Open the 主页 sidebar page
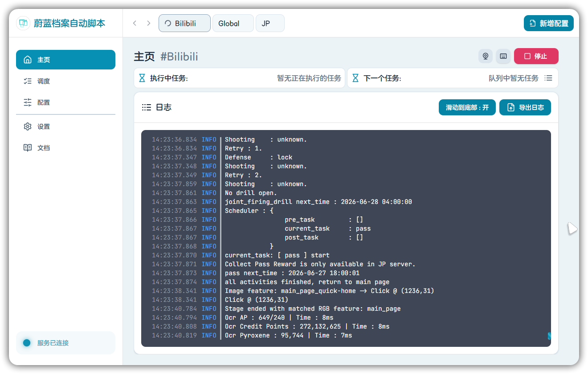Viewport: 588px width, 374px height. 65,60
